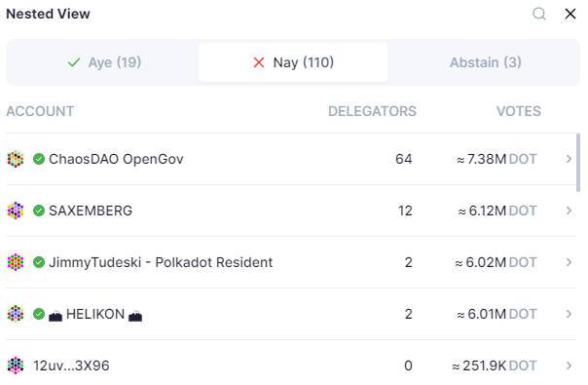Click ChaosDAO OpenGov identicon avatar
The width and height of the screenshot is (588, 385).
tap(16, 159)
